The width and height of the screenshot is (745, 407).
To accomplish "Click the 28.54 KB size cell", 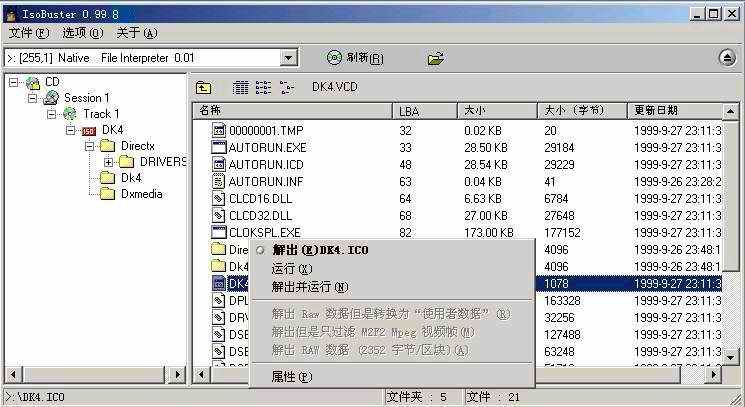I will 486,164.
